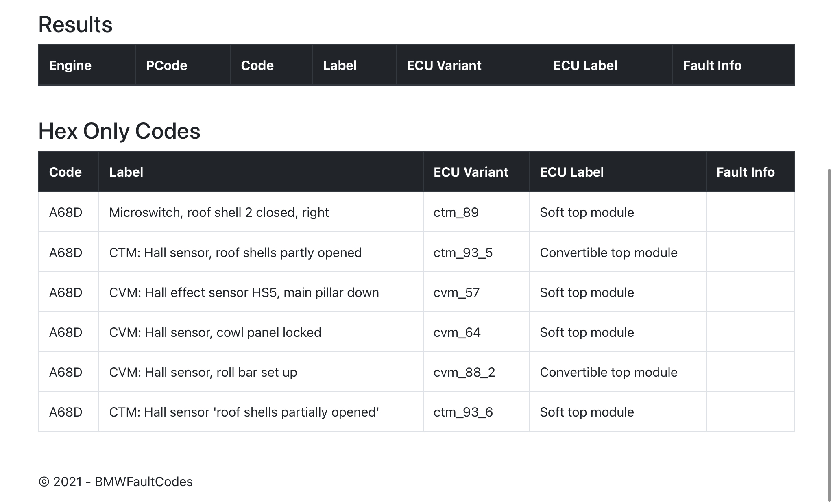Image resolution: width=833 pixels, height=504 pixels.
Task: Click the Engine column header in Results
Action: click(70, 65)
